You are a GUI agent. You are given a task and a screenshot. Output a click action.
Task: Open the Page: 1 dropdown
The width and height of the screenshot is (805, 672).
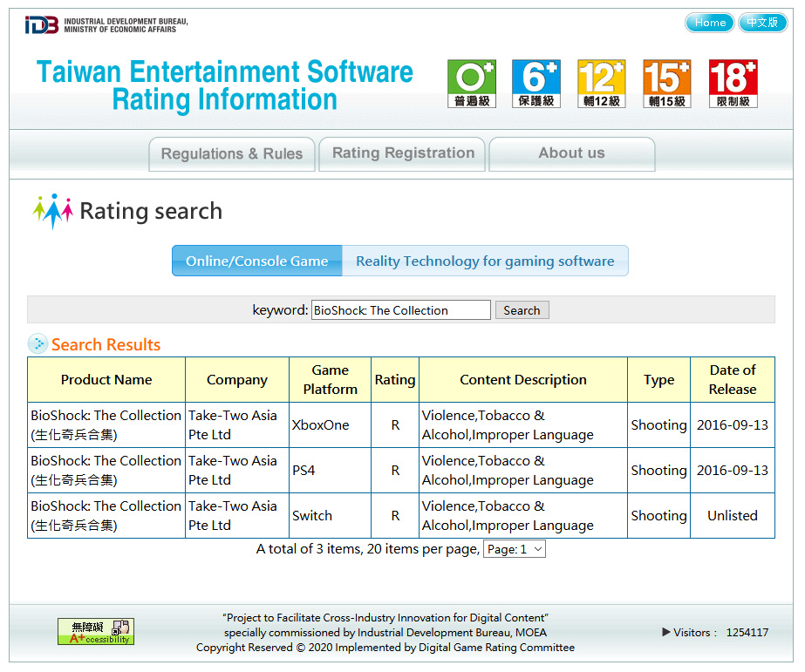coord(515,549)
